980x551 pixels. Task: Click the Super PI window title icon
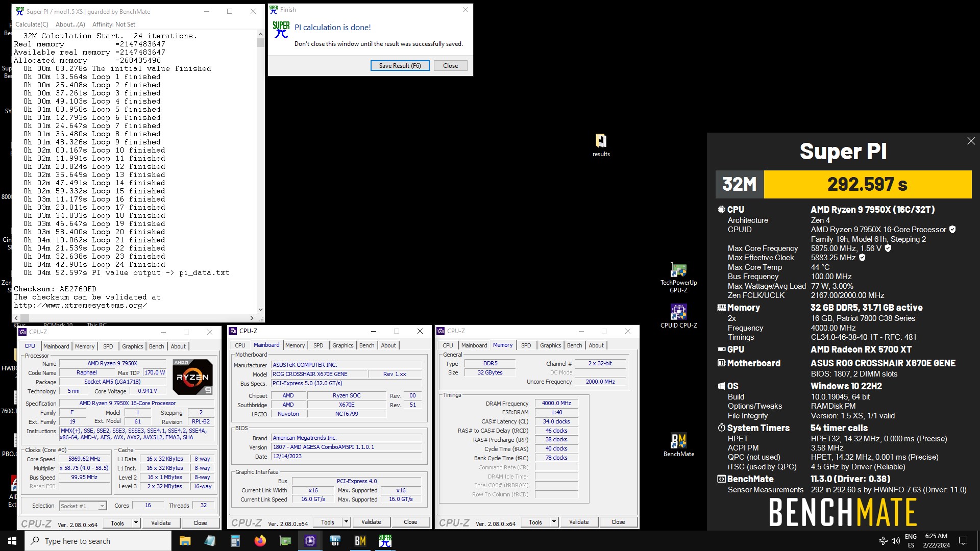[x=20, y=11]
